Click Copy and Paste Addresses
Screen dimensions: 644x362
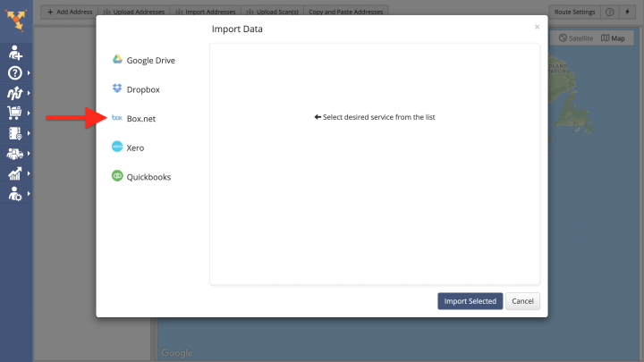[x=346, y=12]
